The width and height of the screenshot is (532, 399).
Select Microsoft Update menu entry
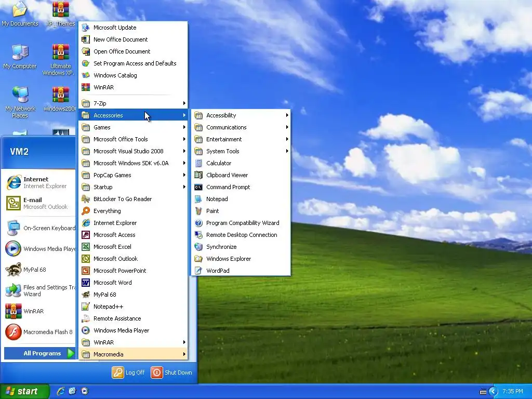point(133,28)
